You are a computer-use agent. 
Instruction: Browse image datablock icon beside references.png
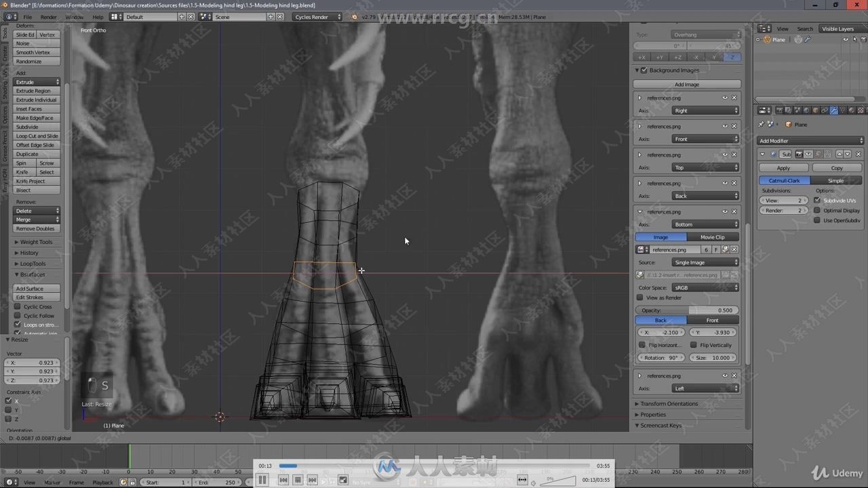pyautogui.click(x=642, y=249)
